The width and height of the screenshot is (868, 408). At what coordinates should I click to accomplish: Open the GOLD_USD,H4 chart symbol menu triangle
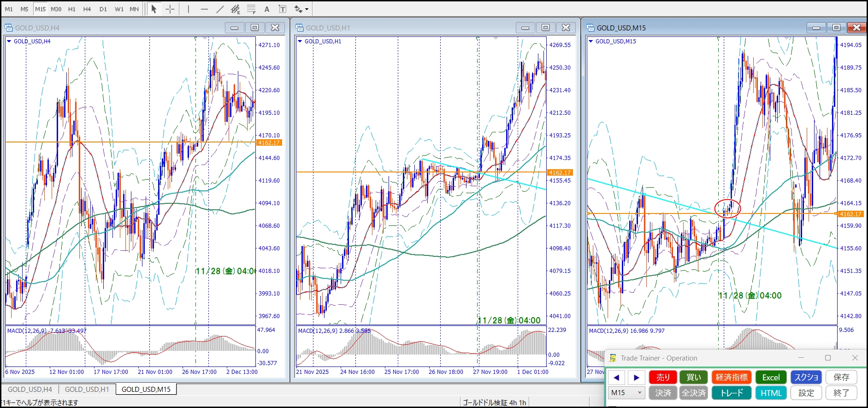click(9, 41)
